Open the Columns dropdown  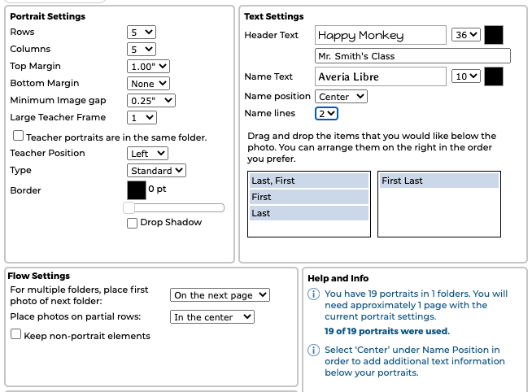point(142,49)
